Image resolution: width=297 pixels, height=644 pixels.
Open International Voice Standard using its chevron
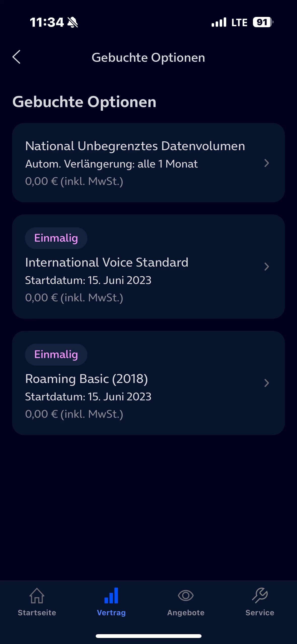(267, 267)
